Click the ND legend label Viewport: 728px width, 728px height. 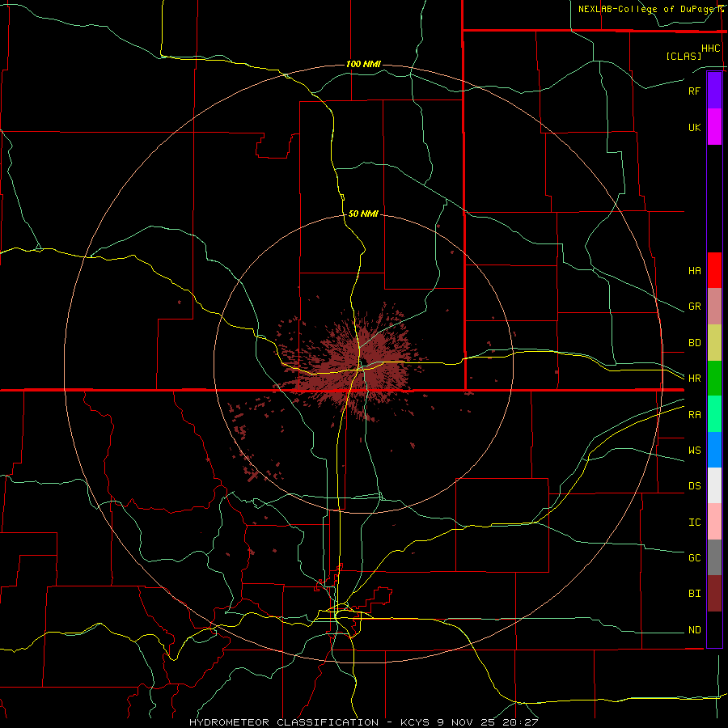[x=694, y=630]
